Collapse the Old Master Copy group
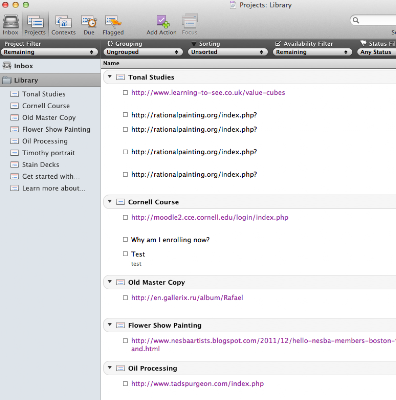 click(109, 282)
